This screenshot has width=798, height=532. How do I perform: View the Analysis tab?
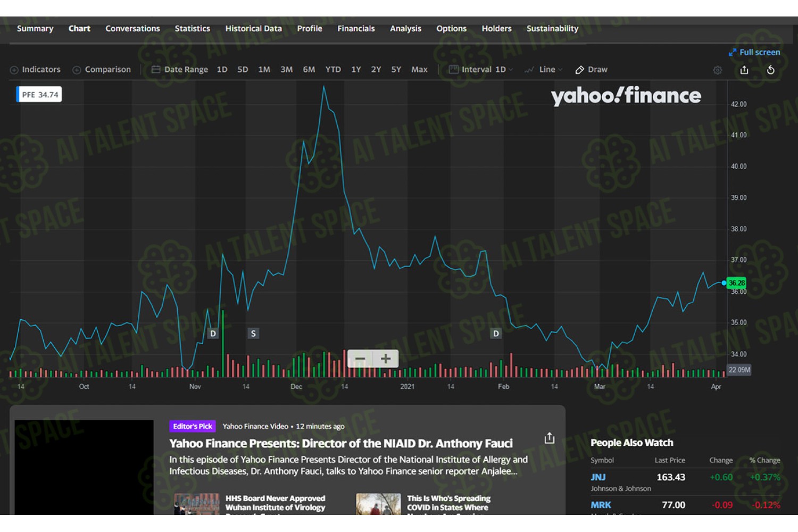coord(405,29)
